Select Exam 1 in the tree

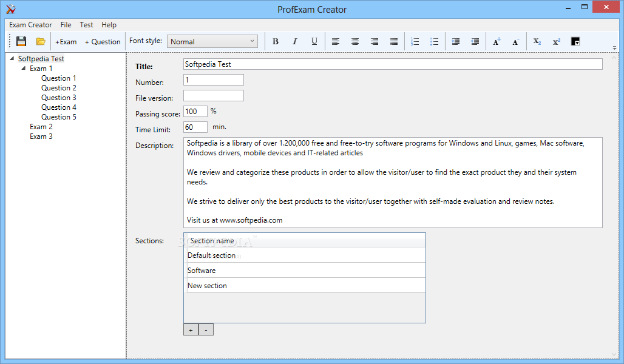[41, 69]
